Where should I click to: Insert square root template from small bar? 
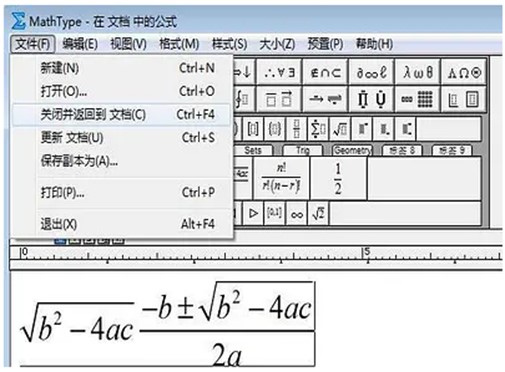(x=340, y=129)
